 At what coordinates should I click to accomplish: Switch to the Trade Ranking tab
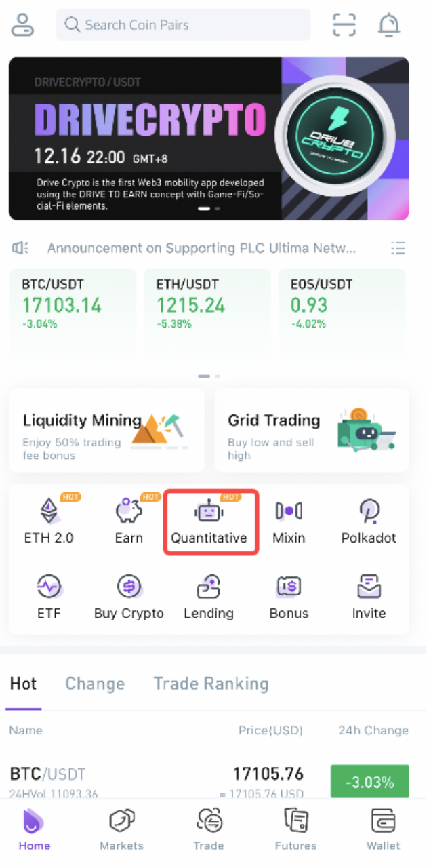[x=211, y=684]
